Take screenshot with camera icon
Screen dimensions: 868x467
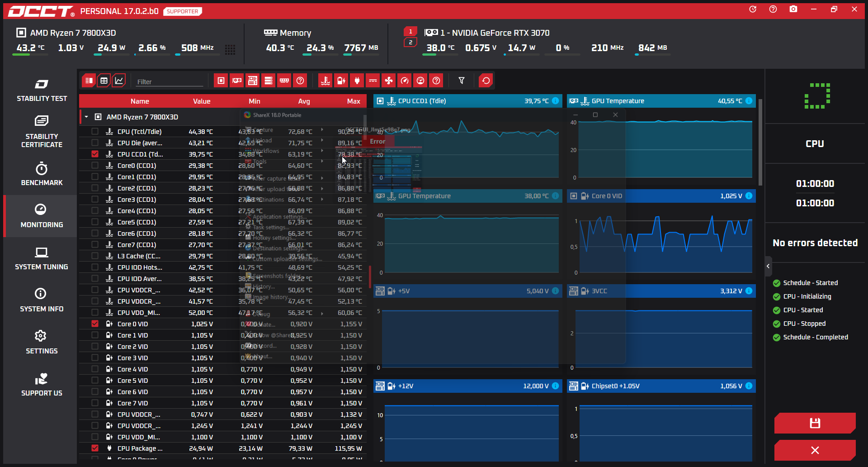pos(793,9)
